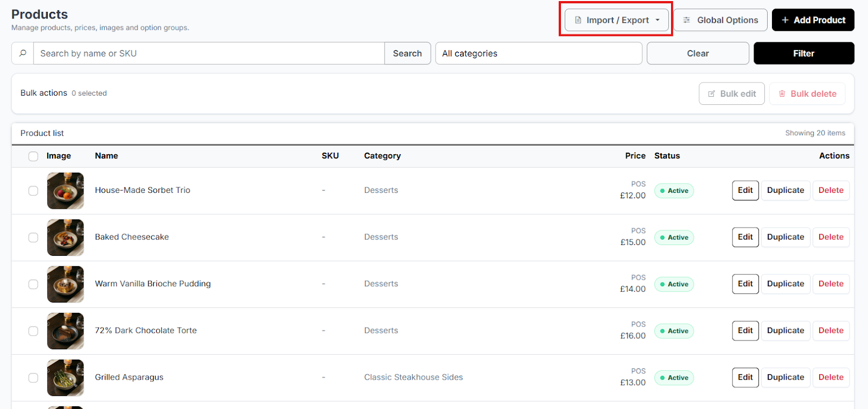Click Bulk delete with trash icon
868x409 pixels.
[x=807, y=93]
